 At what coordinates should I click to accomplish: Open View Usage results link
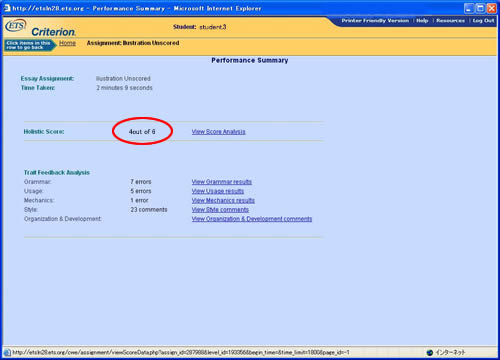click(218, 191)
